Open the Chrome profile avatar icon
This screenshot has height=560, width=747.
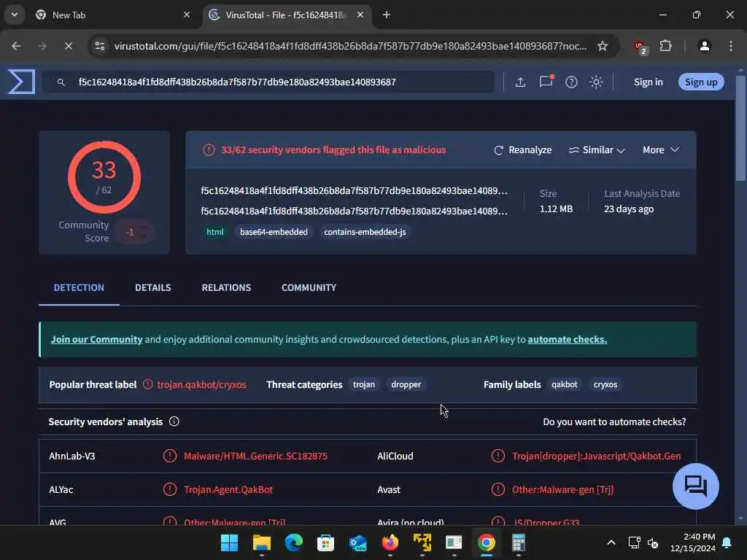[x=705, y=46]
